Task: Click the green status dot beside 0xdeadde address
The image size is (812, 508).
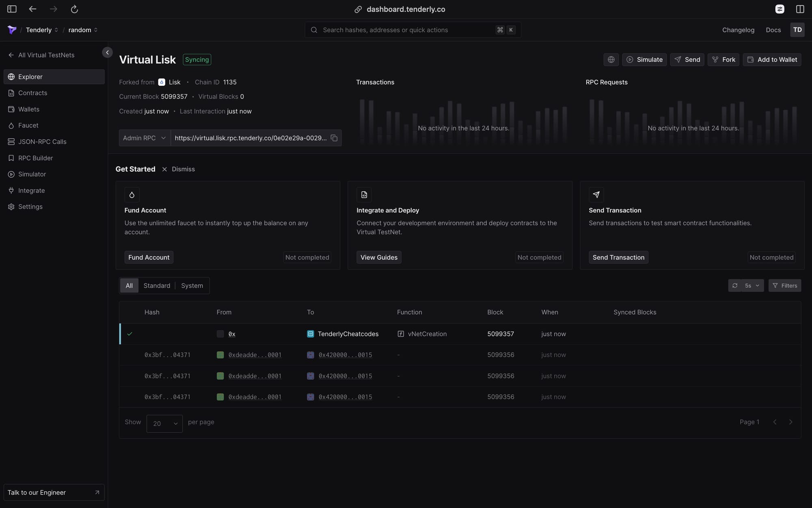Action: (x=220, y=355)
